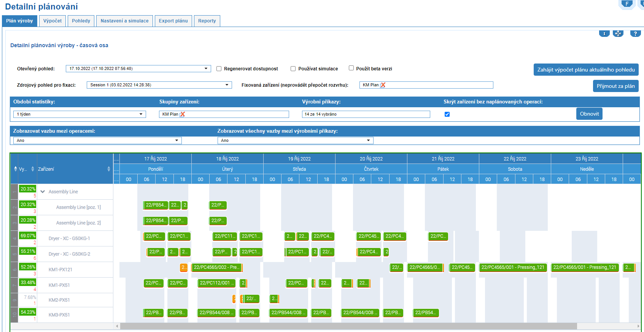Click the horizontal timeline scrollbar thumb

tap(348, 326)
